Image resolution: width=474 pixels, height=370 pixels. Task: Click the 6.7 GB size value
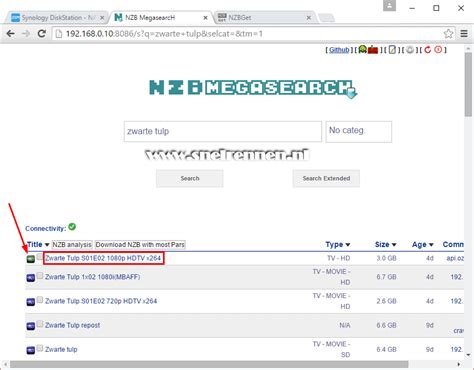coord(386,277)
